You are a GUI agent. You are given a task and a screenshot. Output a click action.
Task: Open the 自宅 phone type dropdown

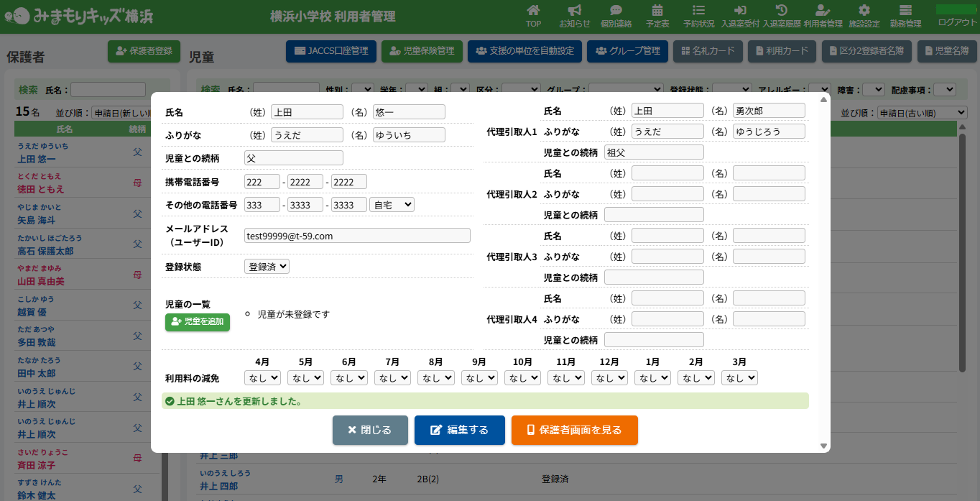[392, 205]
